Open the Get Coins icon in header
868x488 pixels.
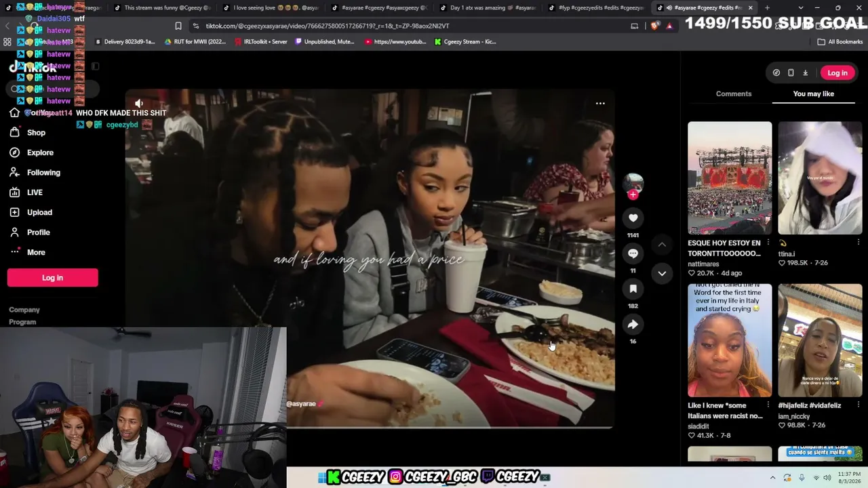point(776,73)
